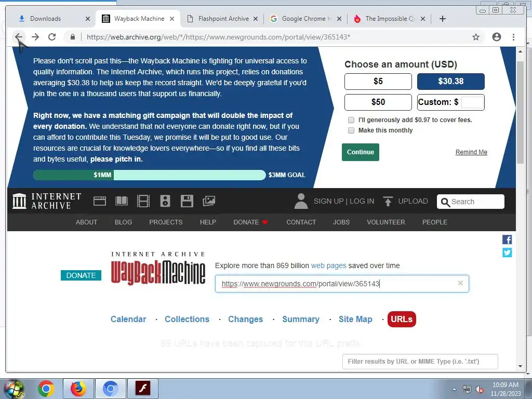Open the ABOUT menu item
This screenshot has height=399, width=532.
87,222
